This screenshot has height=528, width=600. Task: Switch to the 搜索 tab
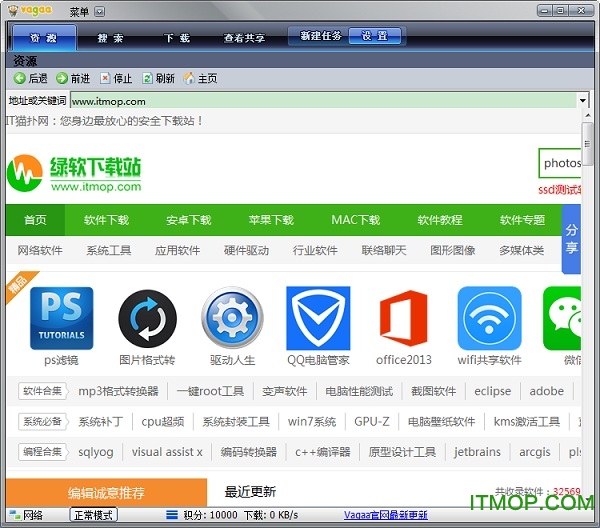click(110, 38)
